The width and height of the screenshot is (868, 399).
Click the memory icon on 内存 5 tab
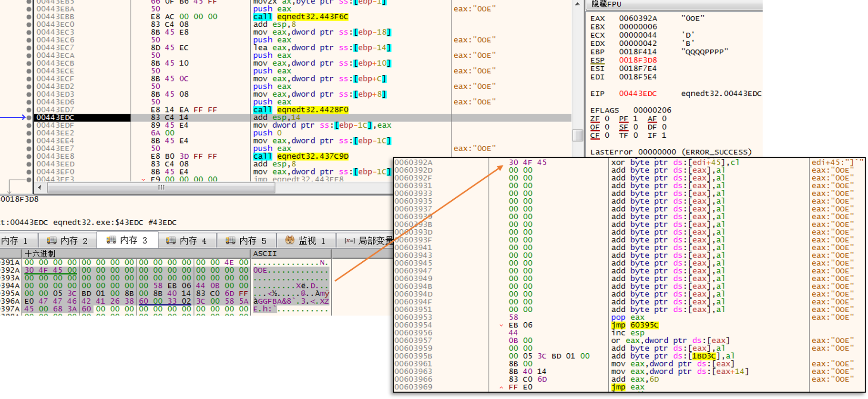click(230, 240)
